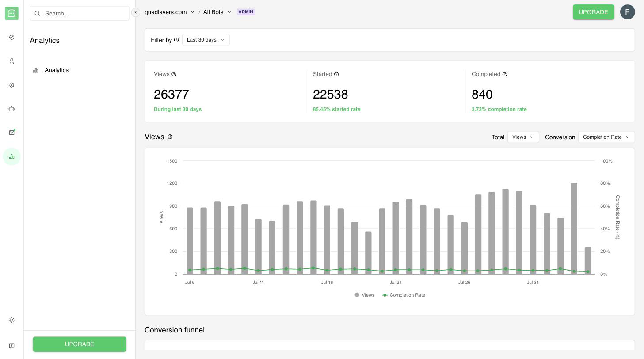Screen dimensions: 644x359
Task: Open the Completion Rate conversion dropdown
Action: pos(606,137)
